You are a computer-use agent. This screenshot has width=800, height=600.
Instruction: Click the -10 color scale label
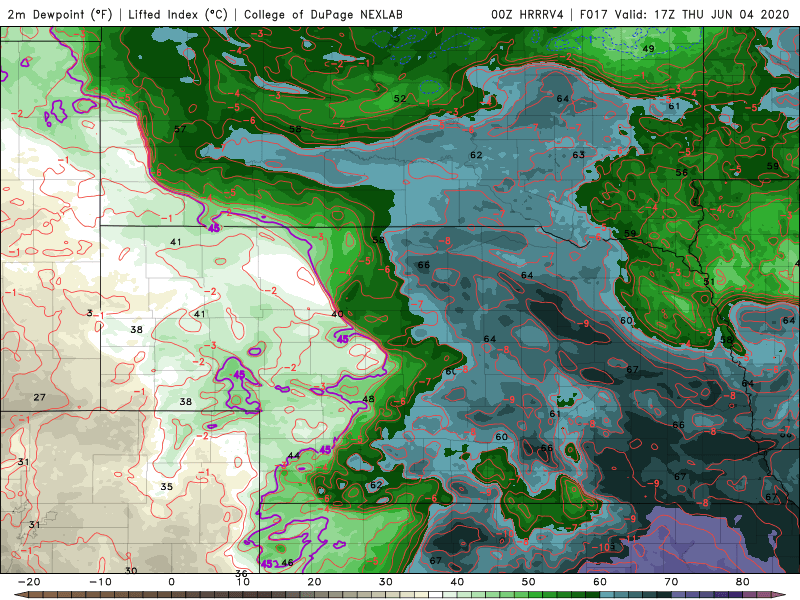pos(100,582)
